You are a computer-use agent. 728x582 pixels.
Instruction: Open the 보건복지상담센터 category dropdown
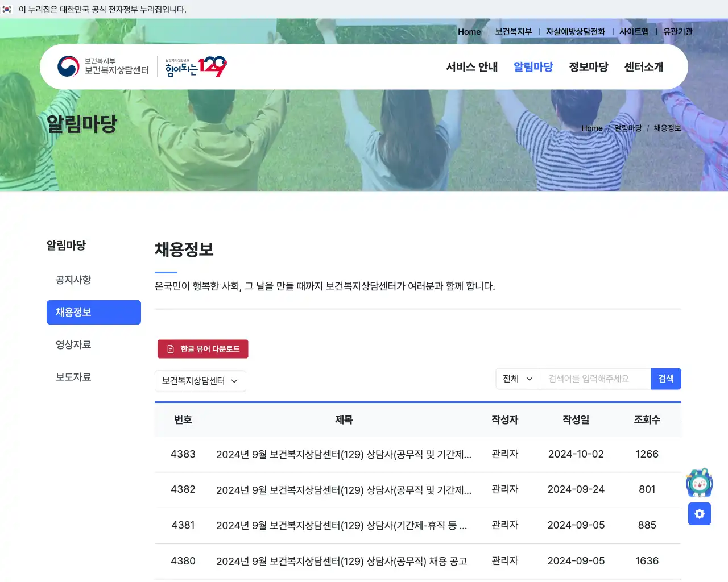pyautogui.click(x=200, y=381)
